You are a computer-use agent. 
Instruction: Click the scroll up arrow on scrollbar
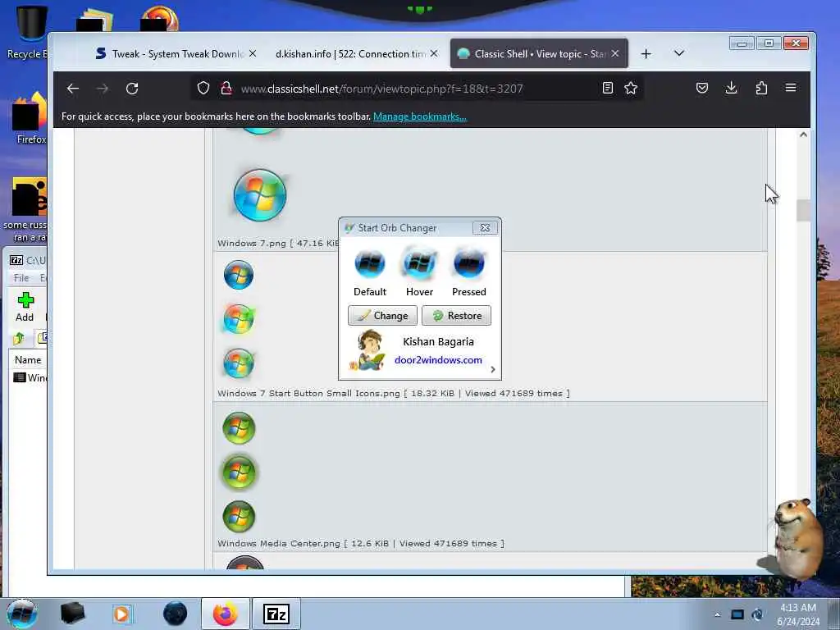click(x=803, y=135)
